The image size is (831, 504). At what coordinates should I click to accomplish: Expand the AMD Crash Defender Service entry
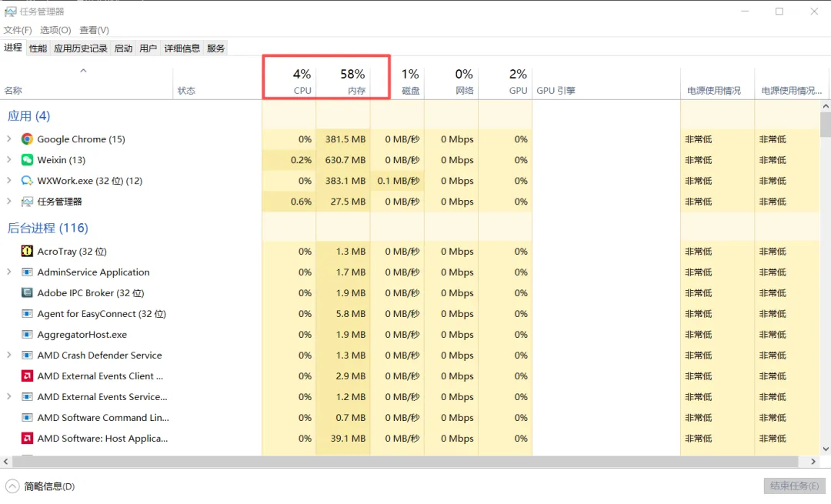tap(8, 355)
